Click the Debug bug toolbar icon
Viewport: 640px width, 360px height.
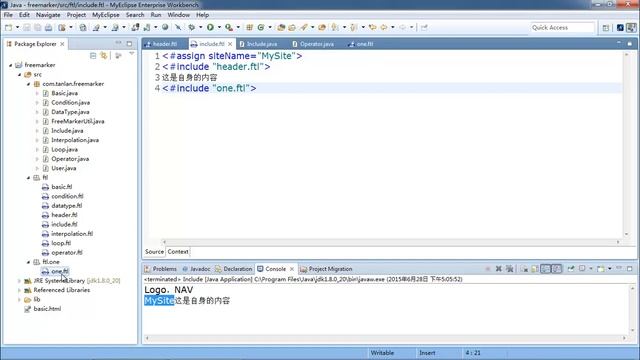(191, 27)
